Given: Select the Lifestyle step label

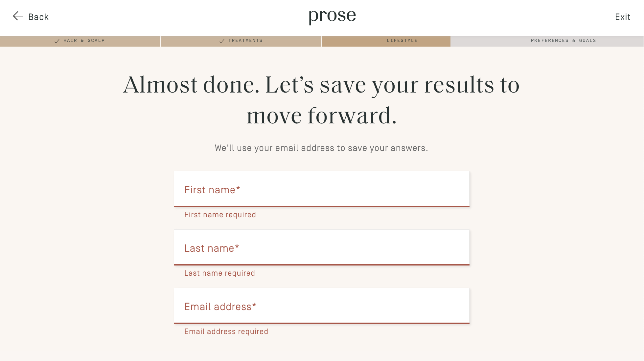Looking at the screenshot, I should point(402,41).
